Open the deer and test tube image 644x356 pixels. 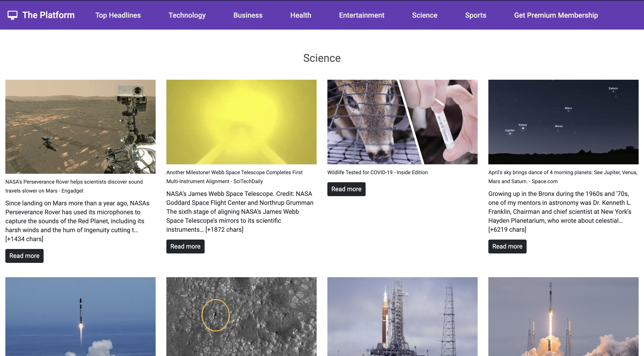(402, 122)
